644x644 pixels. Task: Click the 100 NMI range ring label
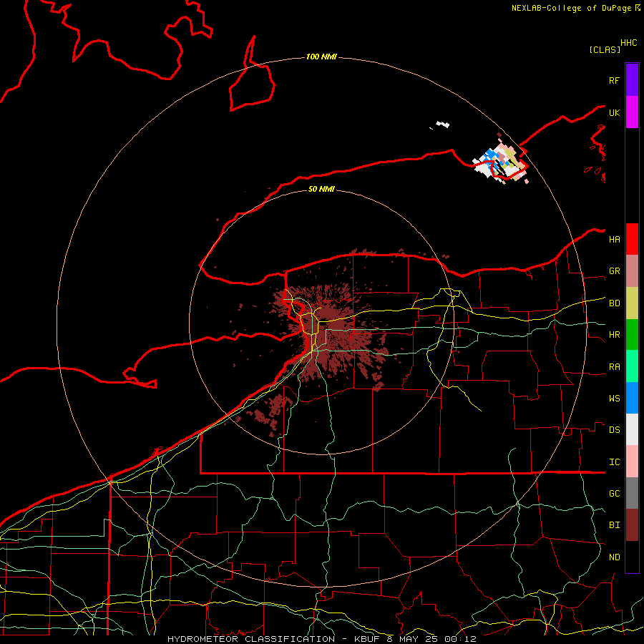tap(321, 57)
